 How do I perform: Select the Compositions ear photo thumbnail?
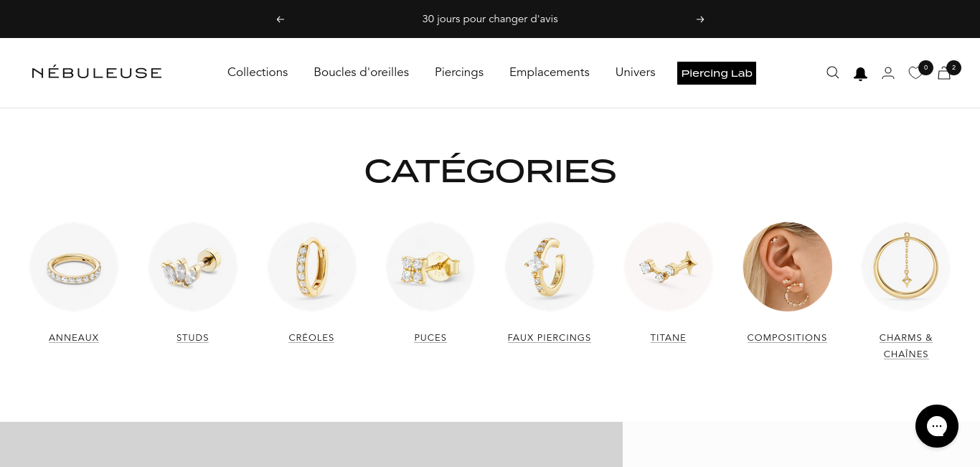788,267
